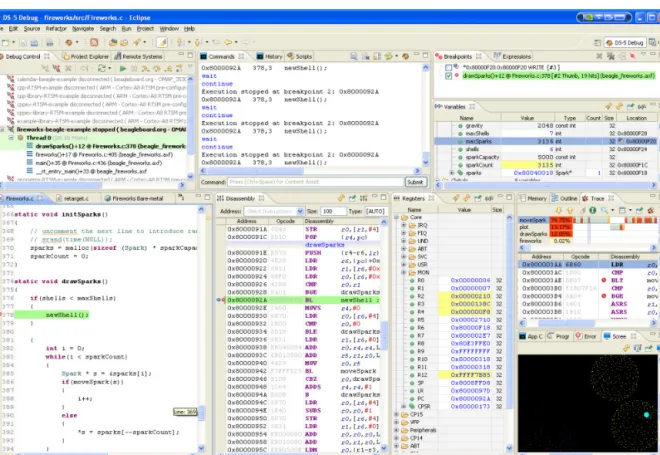Switch to the Remote Systems tab
The image size is (660, 455).
click(x=138, y=56)
